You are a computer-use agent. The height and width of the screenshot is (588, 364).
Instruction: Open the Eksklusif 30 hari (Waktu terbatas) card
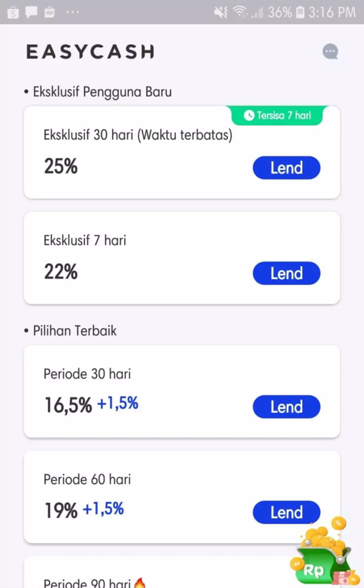pyautogui.click(x=138, y=135)
